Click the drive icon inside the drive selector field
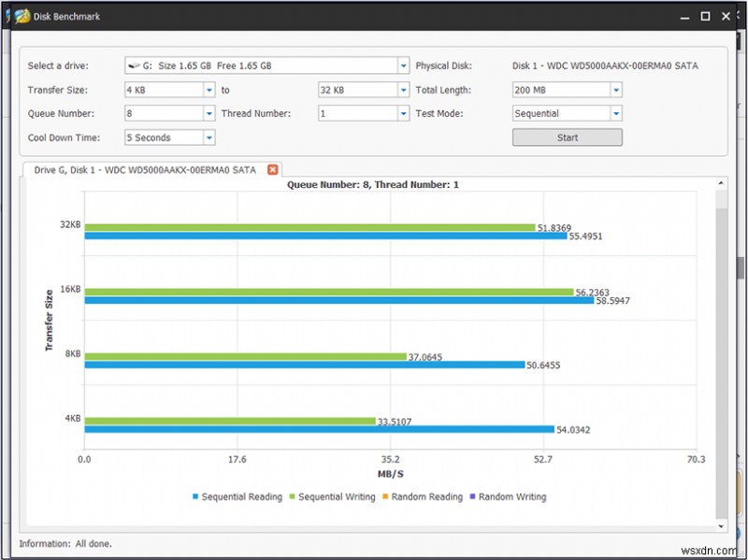The height and width of the screenshot is (560, 748). [135, 65]
